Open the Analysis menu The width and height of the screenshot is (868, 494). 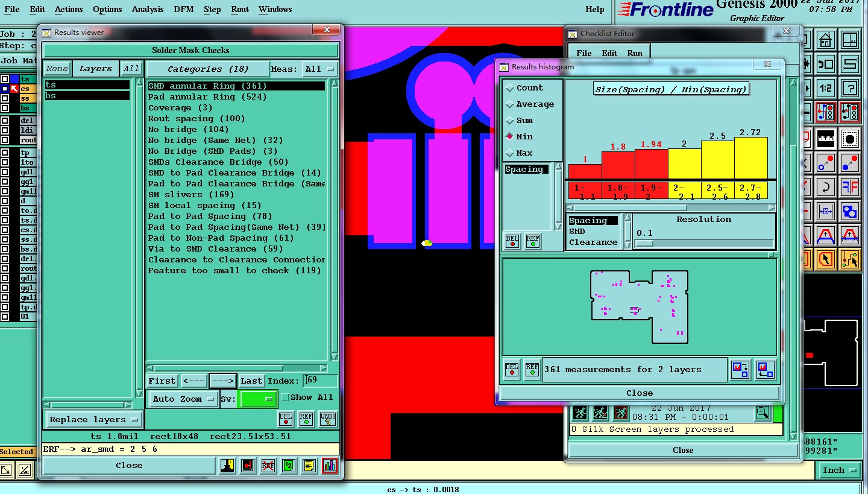[148, 9]
